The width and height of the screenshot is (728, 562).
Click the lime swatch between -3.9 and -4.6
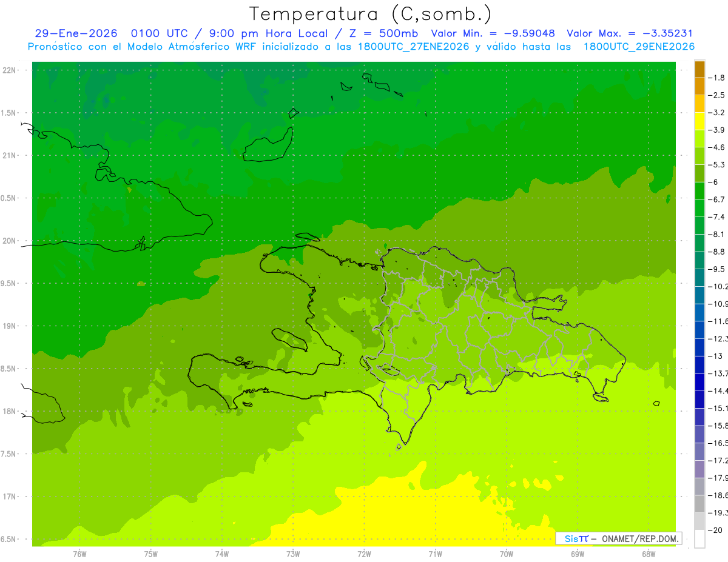coord(699,139)
